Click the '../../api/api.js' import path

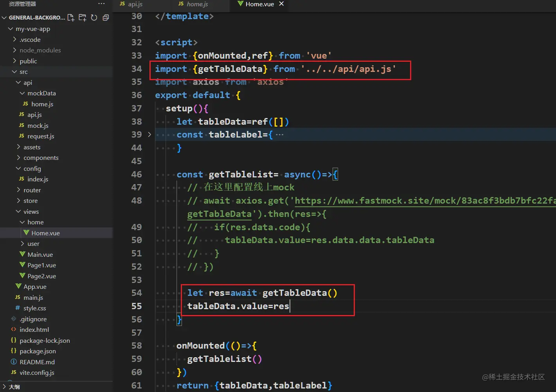[x=348, y=69]
